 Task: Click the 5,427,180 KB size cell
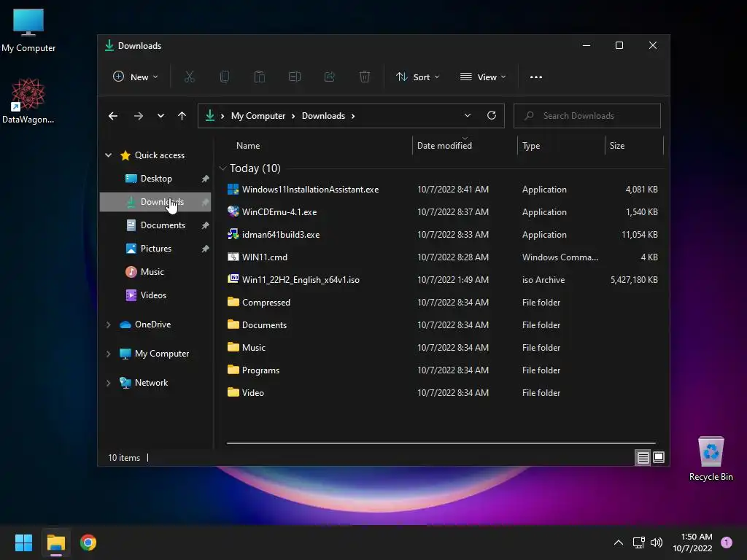(x=634, y=279)
